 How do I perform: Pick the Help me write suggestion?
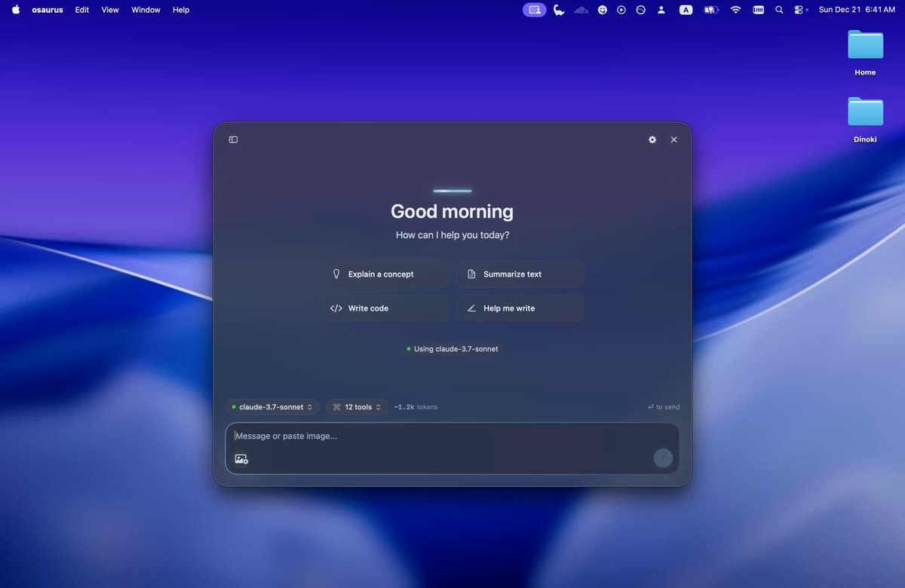(520, 308)
